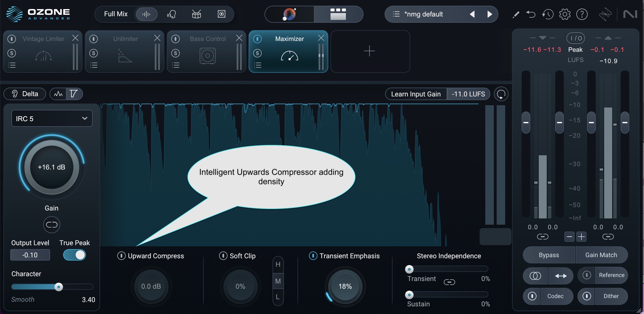The height and width of the screenshot is (314, 644).
Task: Toggle the stereo mono overlap circles icon
Action: [535, 276]
